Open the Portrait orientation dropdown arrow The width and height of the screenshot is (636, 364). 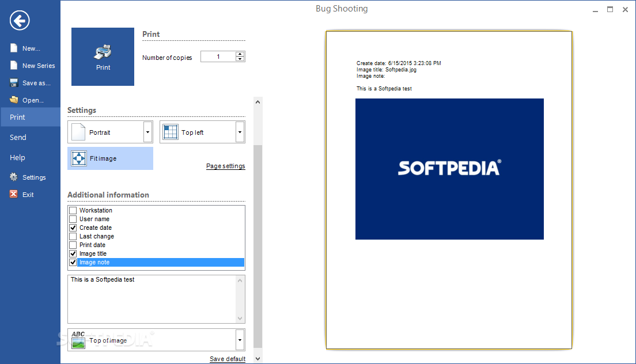(147, 132)
